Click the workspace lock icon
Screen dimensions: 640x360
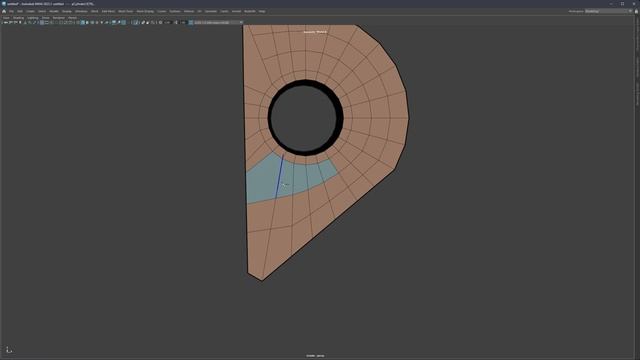(x=636, y=11)
